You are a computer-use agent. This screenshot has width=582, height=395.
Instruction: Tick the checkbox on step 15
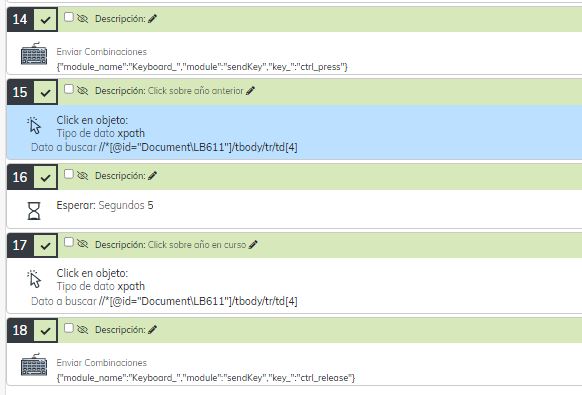[69, 89]
